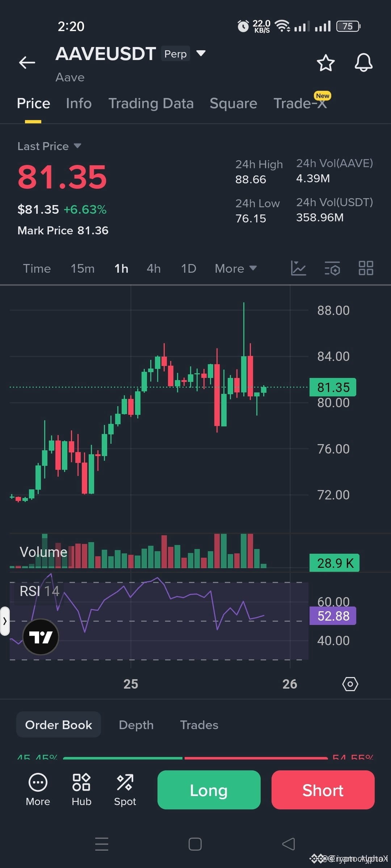Go back using the left arrow
This screenshot has width=391, height=868.
(x=27, y=63)
